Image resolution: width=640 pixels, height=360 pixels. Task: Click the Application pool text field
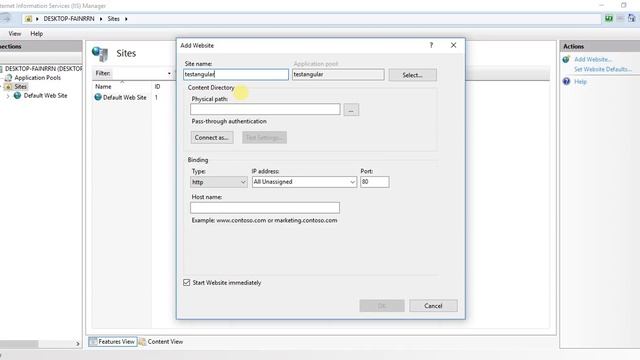[338, 74]
